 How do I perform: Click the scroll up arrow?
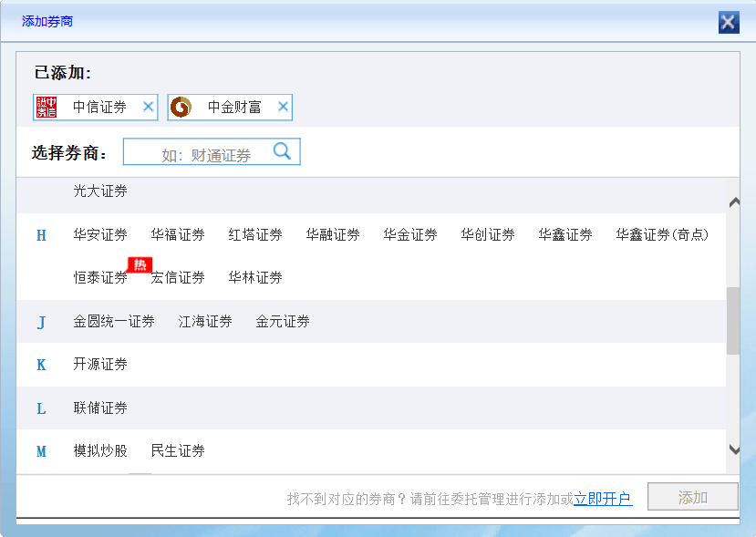pyautogui.click(x=734, y=202)
